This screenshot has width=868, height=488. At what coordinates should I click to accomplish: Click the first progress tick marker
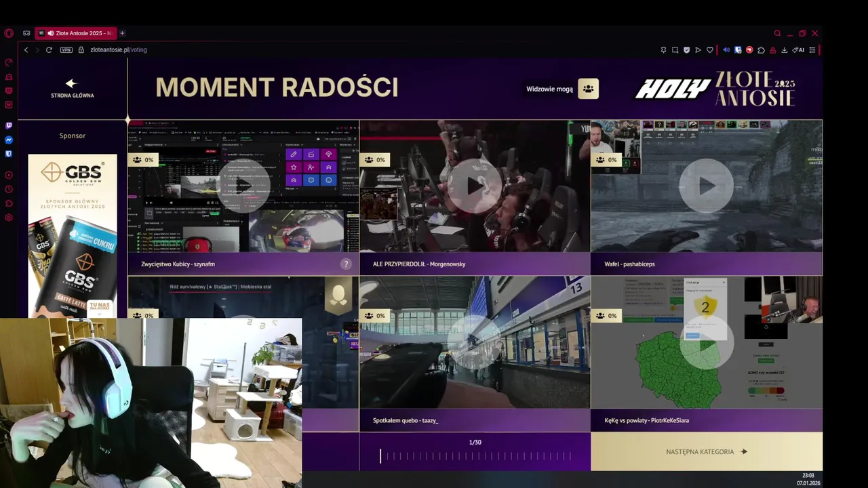[380, 457]
